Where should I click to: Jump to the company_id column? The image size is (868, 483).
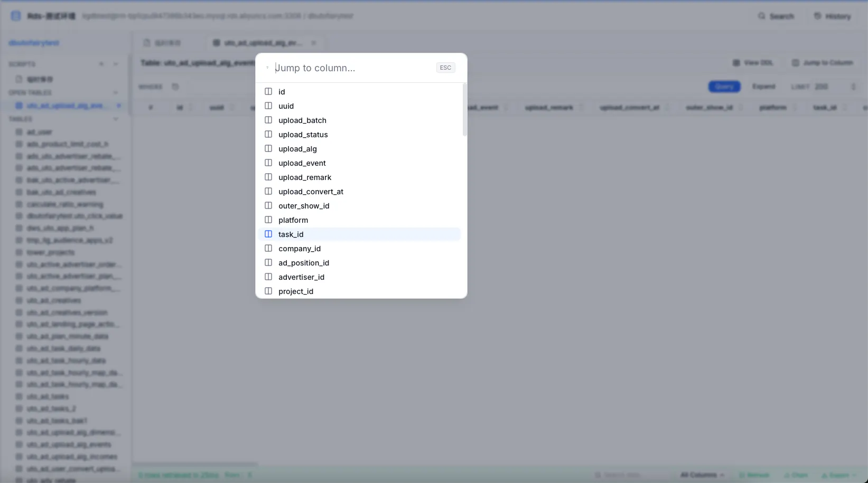359,249
